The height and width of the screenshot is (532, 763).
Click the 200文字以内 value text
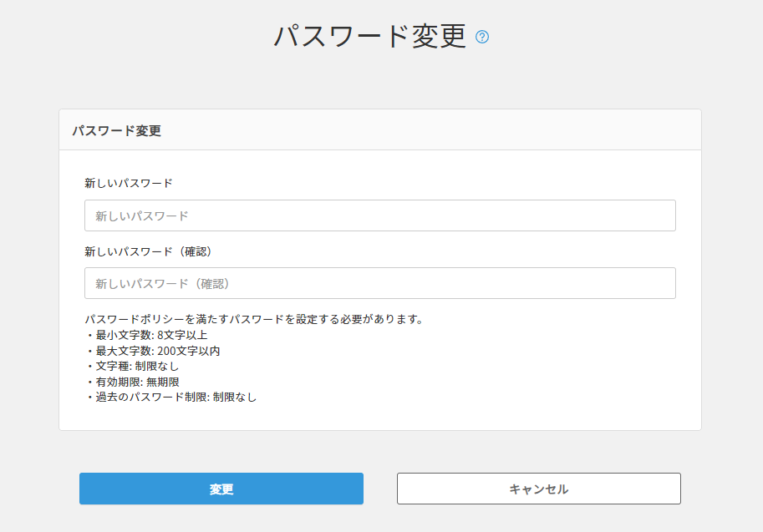tap(189, 351)
